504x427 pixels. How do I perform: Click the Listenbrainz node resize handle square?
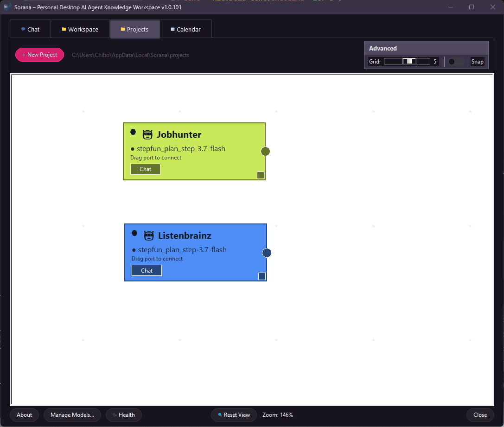click(x=262, y=276)
